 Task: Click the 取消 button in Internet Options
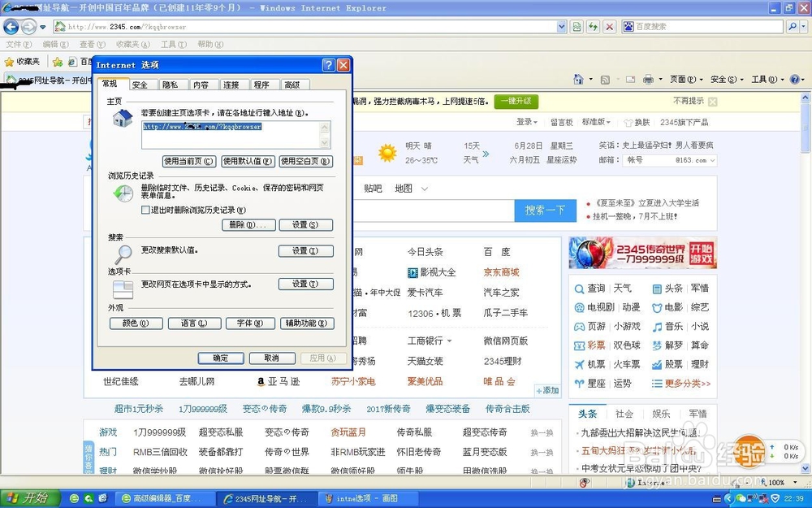click(272, 358)
